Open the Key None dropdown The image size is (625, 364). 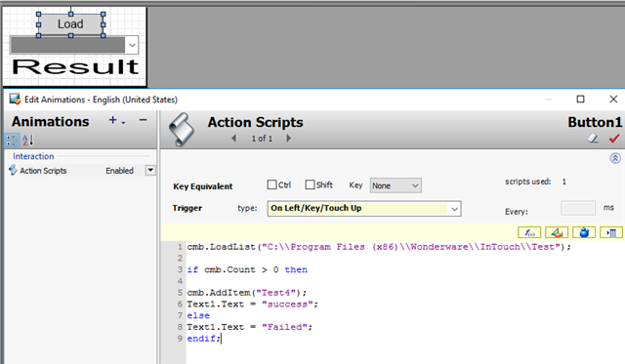[396, 185]
